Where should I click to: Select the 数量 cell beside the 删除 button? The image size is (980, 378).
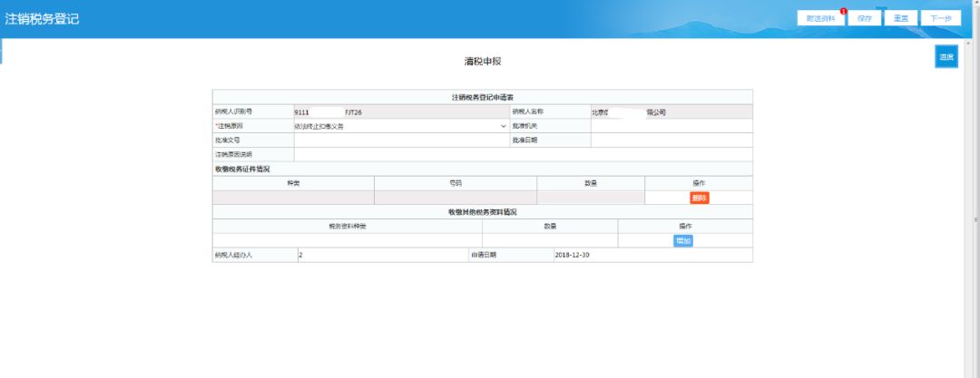[x=591, y=198]
